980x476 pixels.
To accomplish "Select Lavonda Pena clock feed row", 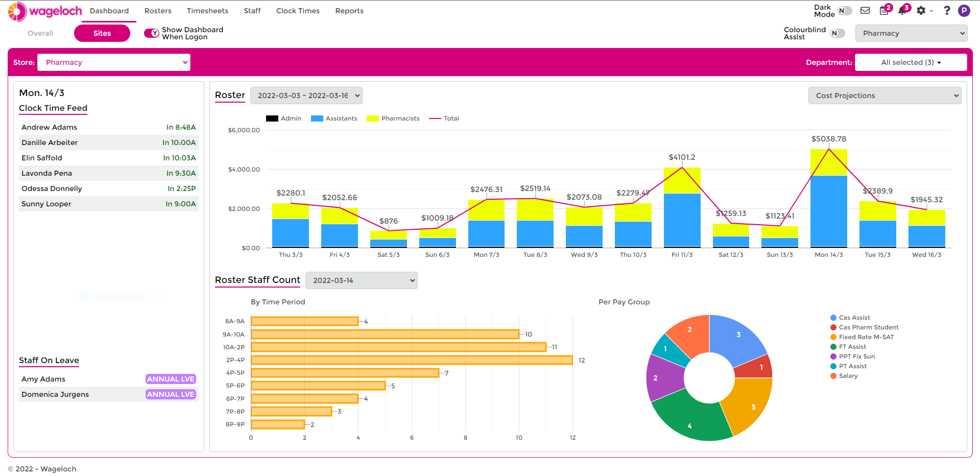I will [x=109, y=173].
